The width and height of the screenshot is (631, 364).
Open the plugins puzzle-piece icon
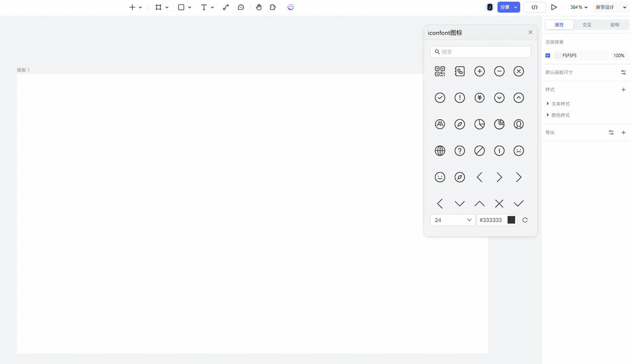[273, 7]
